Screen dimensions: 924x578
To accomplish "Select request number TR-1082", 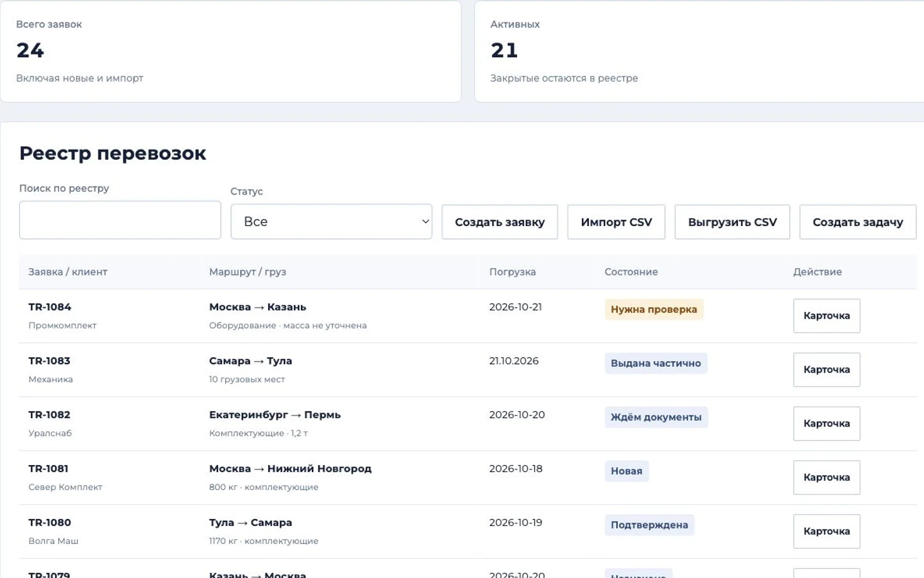I will 49,415.
